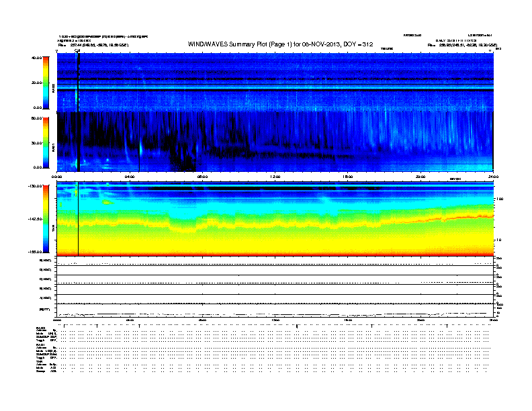
Task: Click the top-right position coordinates text
Action: tap(462, 45)
